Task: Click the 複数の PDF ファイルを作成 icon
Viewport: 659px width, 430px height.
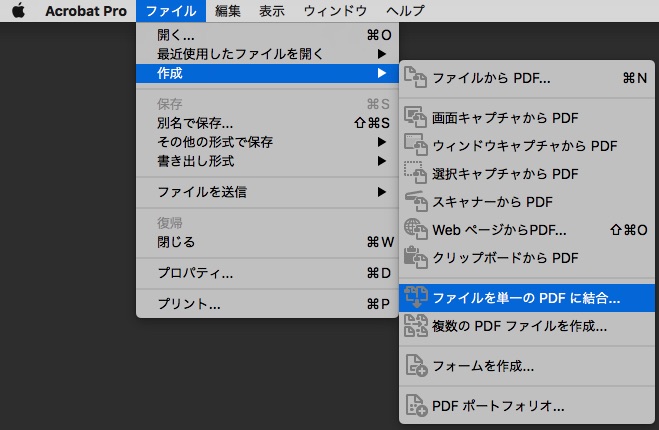Action: pos(415,326)
